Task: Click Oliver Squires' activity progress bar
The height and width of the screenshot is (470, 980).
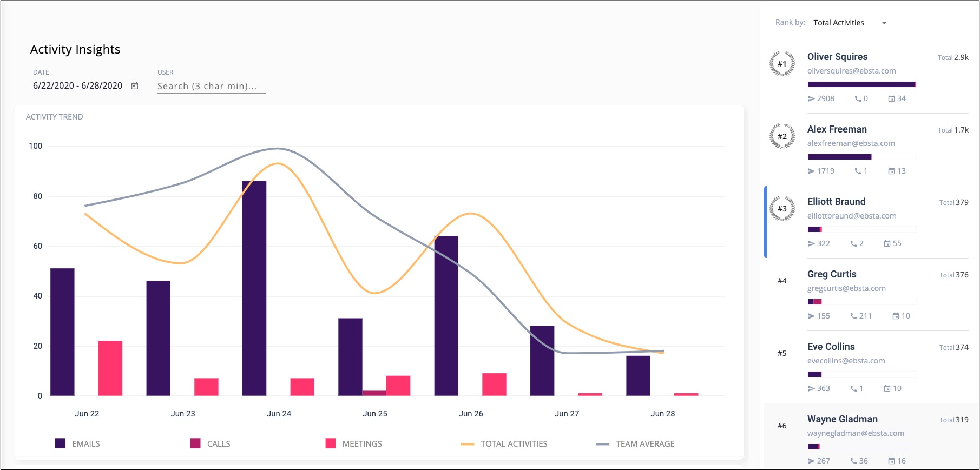Action: (x=861, y=84)
